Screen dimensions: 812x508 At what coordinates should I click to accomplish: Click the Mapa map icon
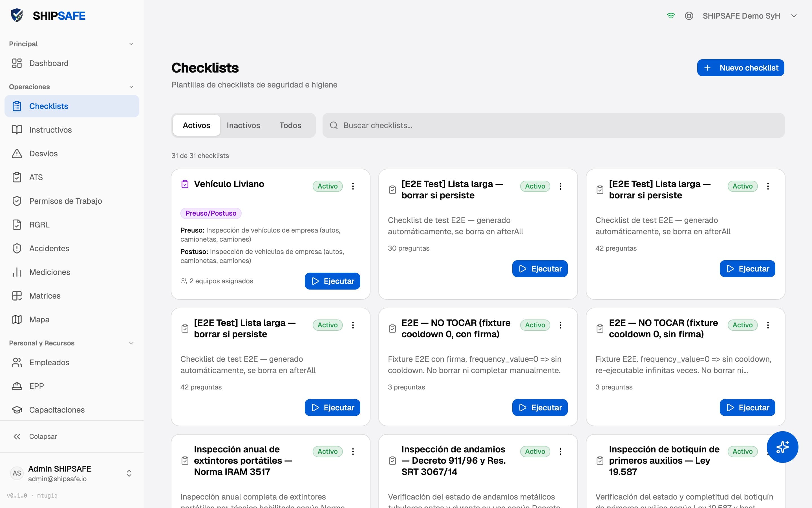(17, 319)
